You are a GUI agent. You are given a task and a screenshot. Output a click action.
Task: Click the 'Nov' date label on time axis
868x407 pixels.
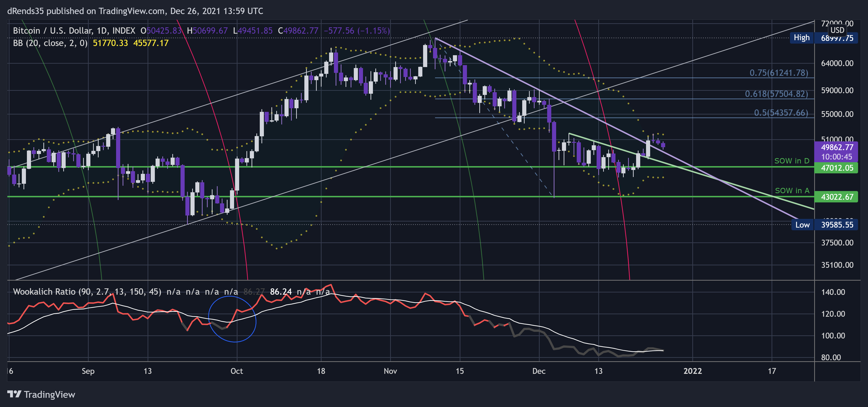390,371
